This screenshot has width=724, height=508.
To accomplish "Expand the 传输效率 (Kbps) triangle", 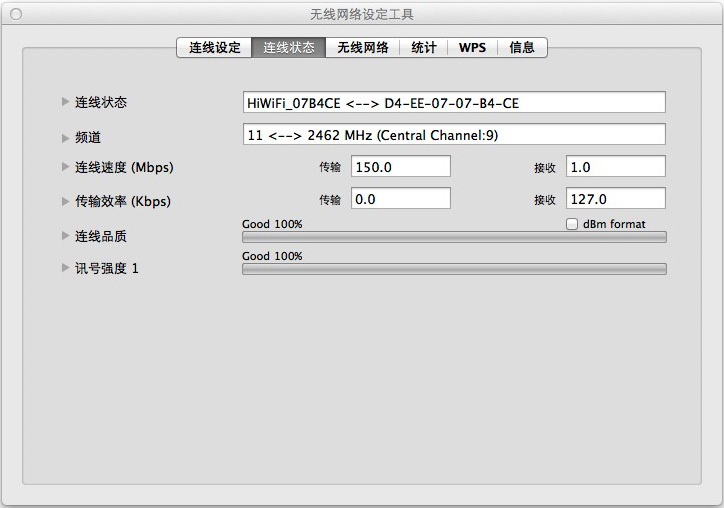I will [x=65, y=201].
